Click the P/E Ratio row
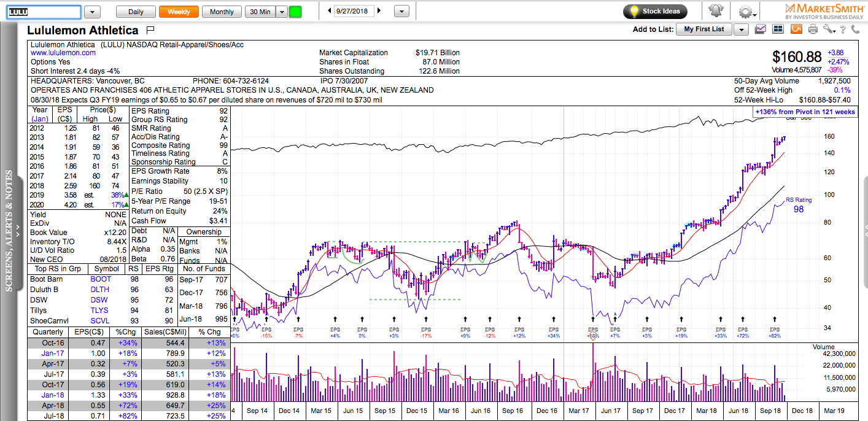 [180, 191]
